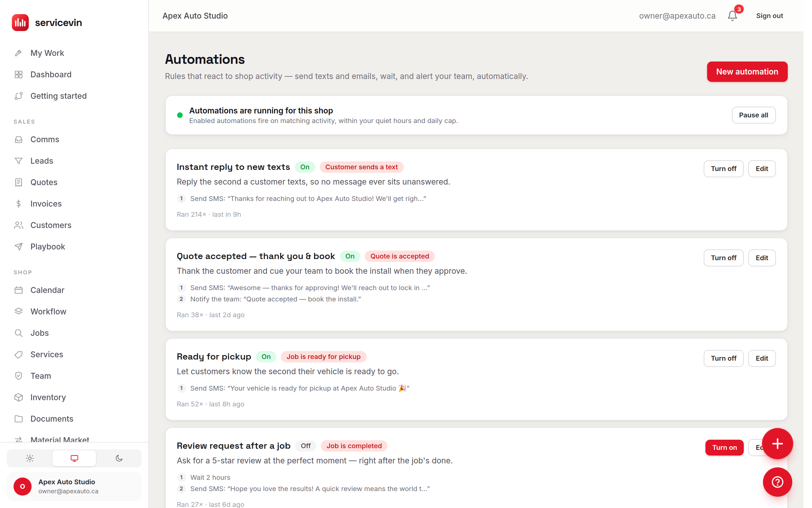The image size is (812, 508).
Task: Click the Quote is accepted trigger tag
Action: tap(400, 256)
